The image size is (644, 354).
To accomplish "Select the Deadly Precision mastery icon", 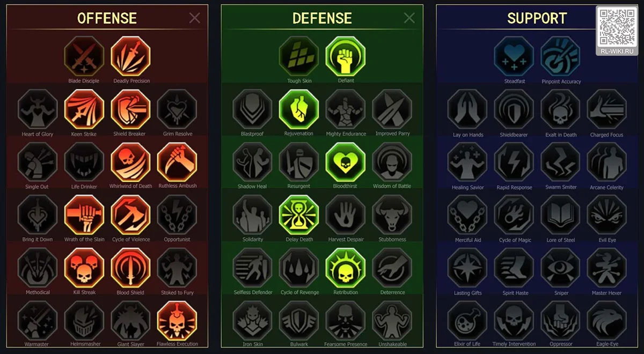I will [x=131, y=56].
